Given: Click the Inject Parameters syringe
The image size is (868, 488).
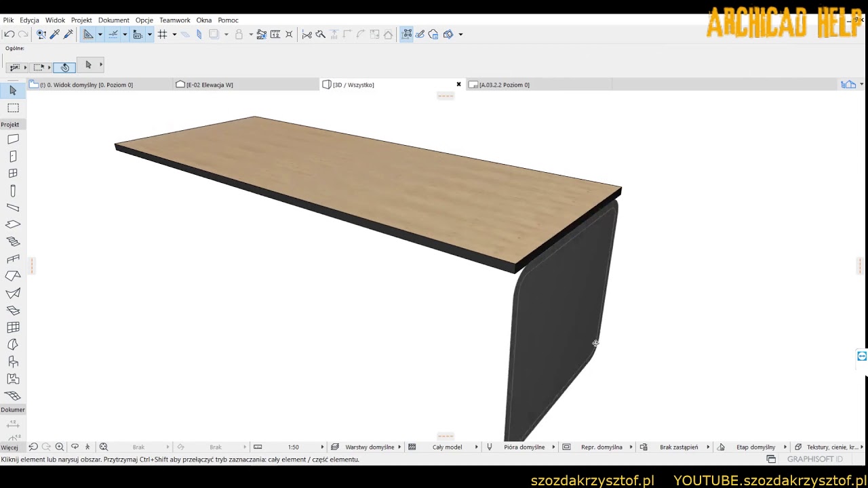Looking at the screenshot, I should click(x=68, y=34).
